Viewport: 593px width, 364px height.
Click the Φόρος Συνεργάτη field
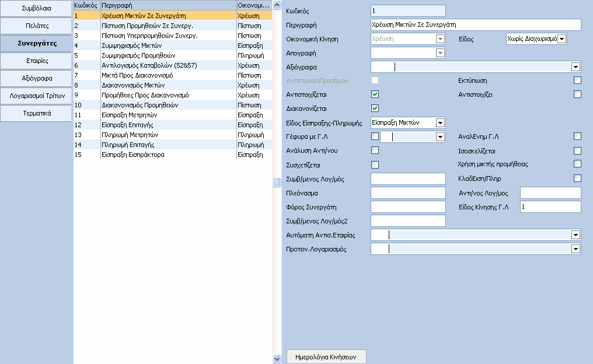coord(408,206)
